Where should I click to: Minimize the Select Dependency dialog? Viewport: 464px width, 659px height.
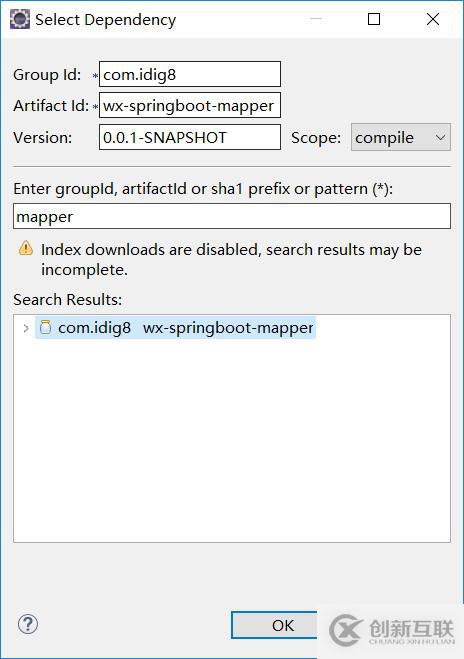[x=316, y=19]
